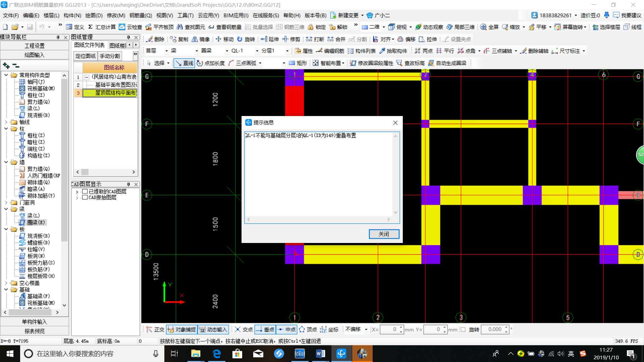Screen dimensions: 644x362
Task: Select the 修剪 (trim) tool
Action: pos(291,39)
